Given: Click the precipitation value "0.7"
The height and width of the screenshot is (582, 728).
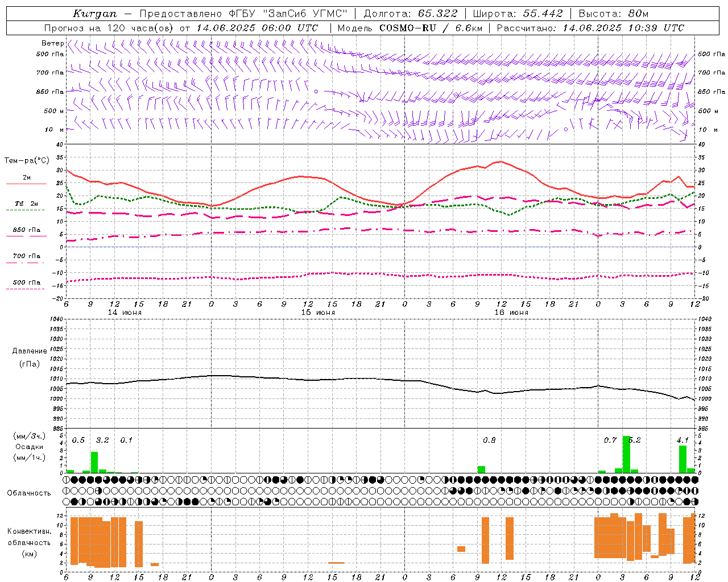Looking at the screenshot, I should (610, 440).
